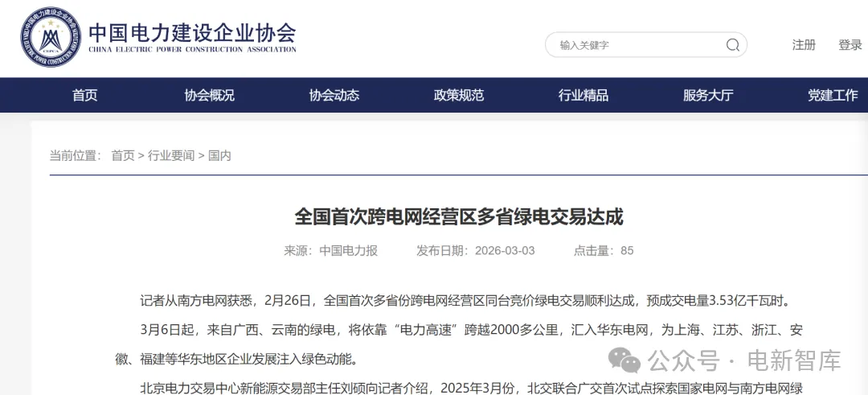Viewport: 868px width, 395px height.
Task: Open the 注册 register link
Action: click(x=804, y=45)
